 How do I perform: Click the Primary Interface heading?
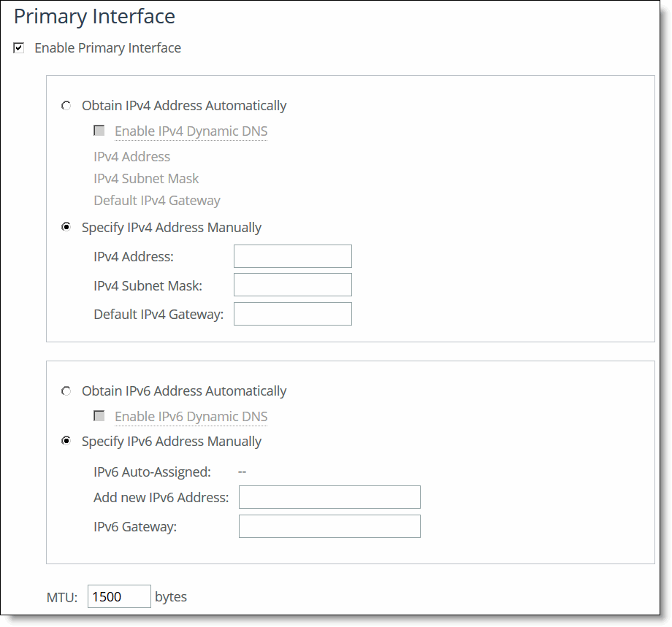click(x=93, y=16)
